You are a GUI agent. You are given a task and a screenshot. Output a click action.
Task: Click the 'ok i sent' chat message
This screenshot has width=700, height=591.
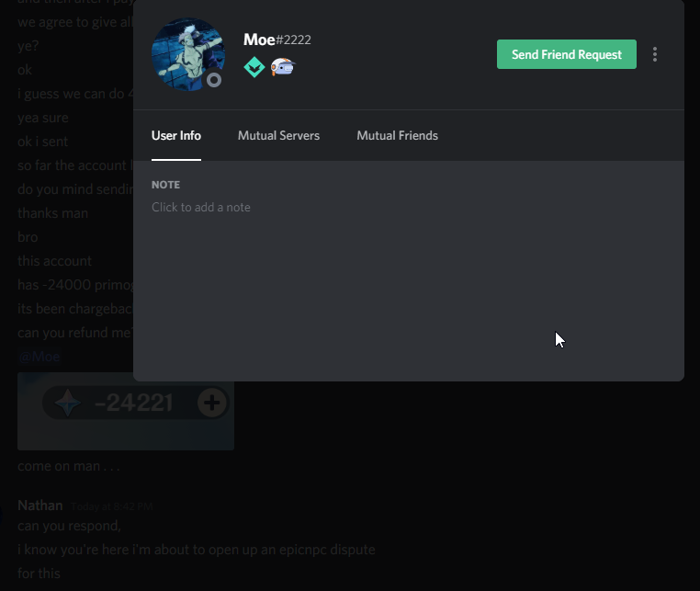(x=42, y=142)
